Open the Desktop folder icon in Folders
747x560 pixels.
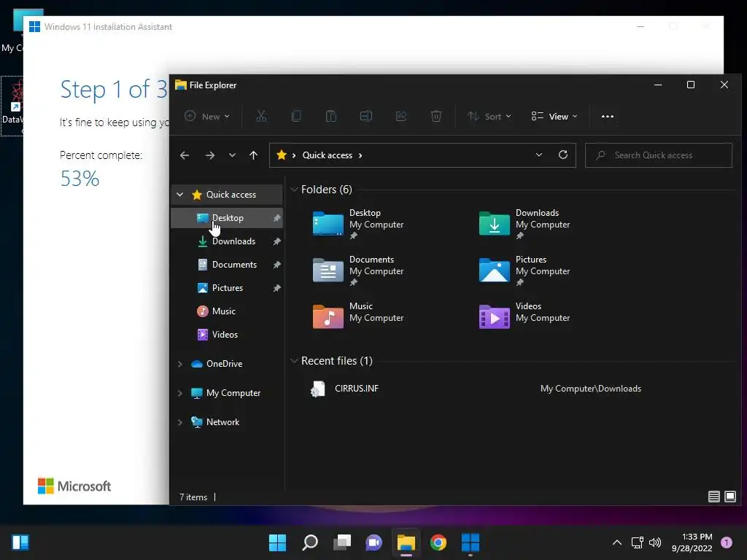(328, 223)
